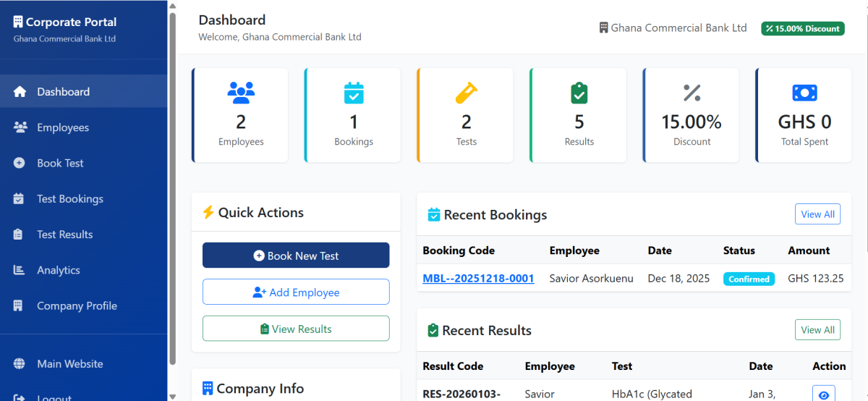Click the building icon beside Company Info
Screen dimensions: 868x401
click(x=208, y=389)
